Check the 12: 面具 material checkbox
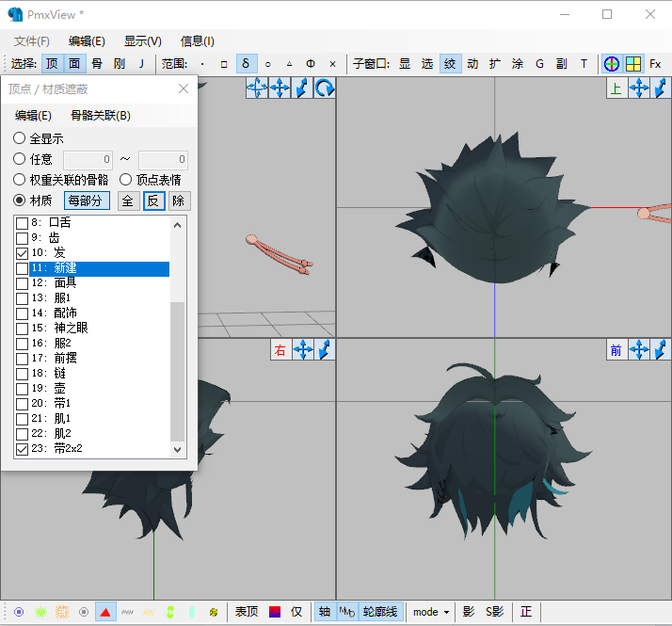The image size is (672, 626). coord(22,283)
